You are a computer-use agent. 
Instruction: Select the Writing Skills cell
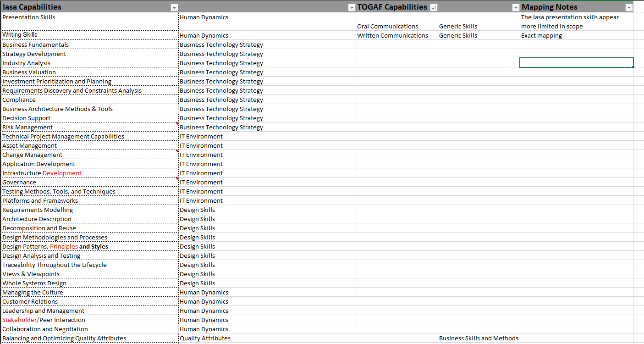[89, 35]
